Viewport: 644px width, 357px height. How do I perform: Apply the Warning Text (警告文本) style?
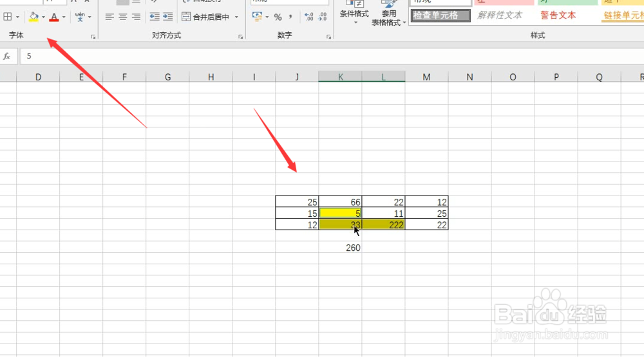pos(558,15)
